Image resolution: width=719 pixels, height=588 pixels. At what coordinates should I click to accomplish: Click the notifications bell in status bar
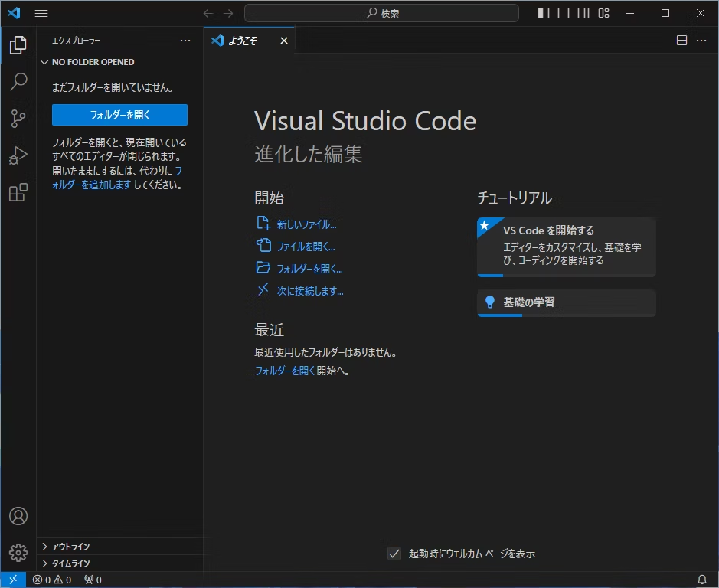point(702,580)
